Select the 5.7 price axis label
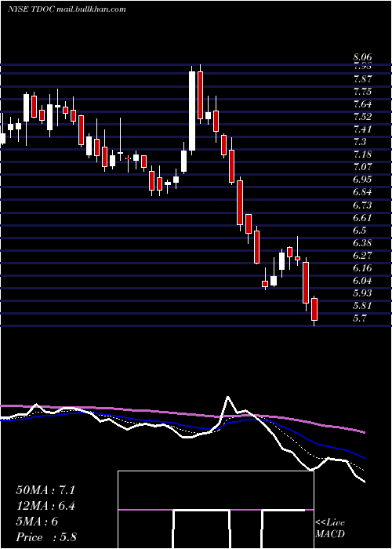The image size is (392, 549). (360, 318)
